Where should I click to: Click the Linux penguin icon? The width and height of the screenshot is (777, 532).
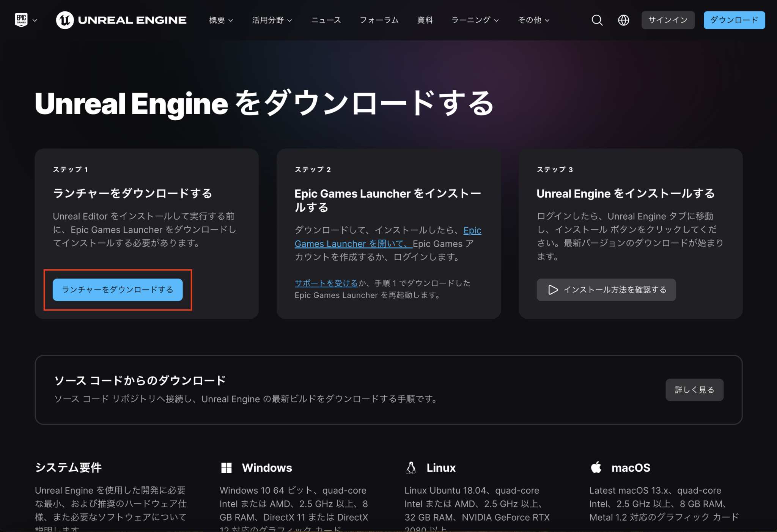click(411, 468)
